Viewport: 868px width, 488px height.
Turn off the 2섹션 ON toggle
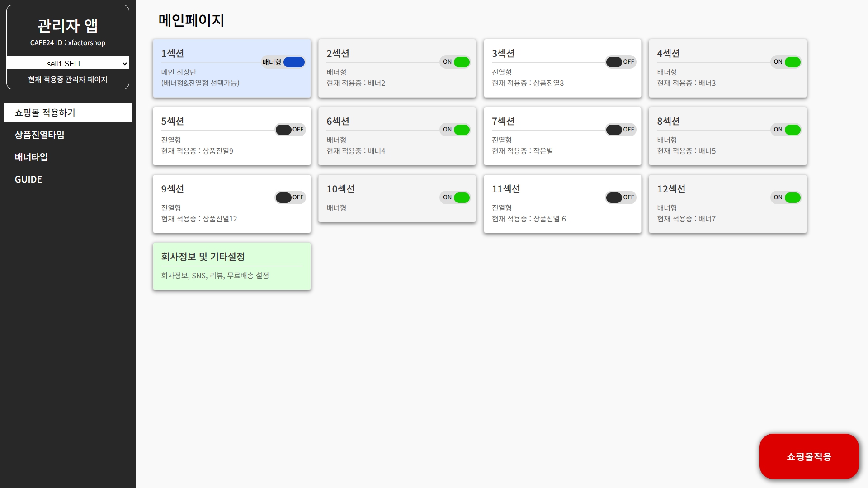[455, 62]
